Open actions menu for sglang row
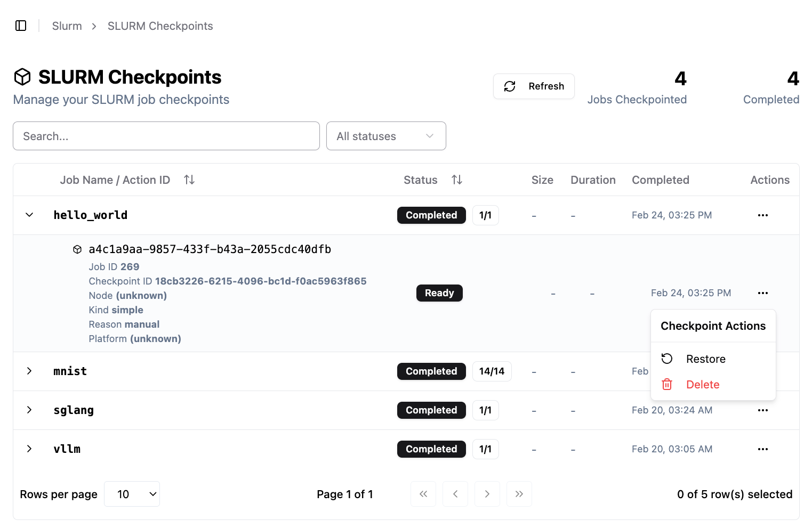Screen dimensions: 812x528 tap(762, 410)
